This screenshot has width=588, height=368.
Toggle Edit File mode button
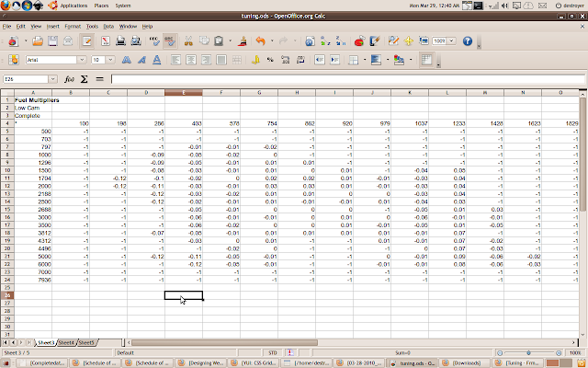pyautogui.click(x=87, y=41)
